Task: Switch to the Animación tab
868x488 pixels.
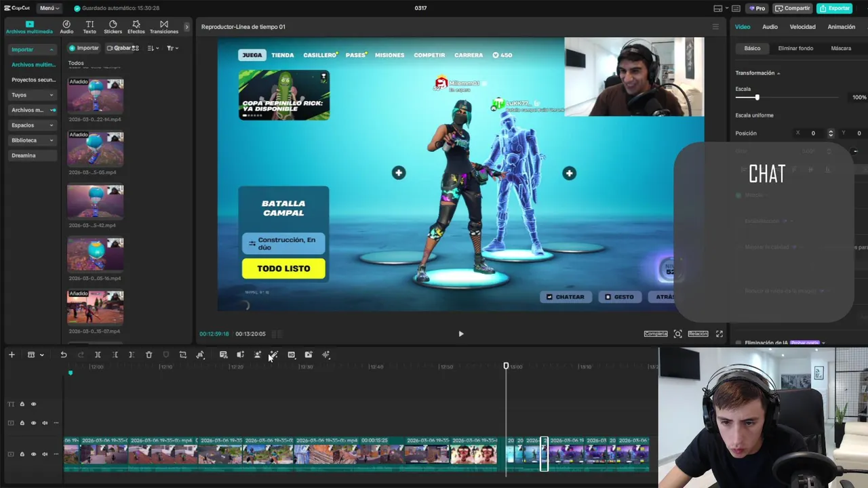Action: point(841,26)
